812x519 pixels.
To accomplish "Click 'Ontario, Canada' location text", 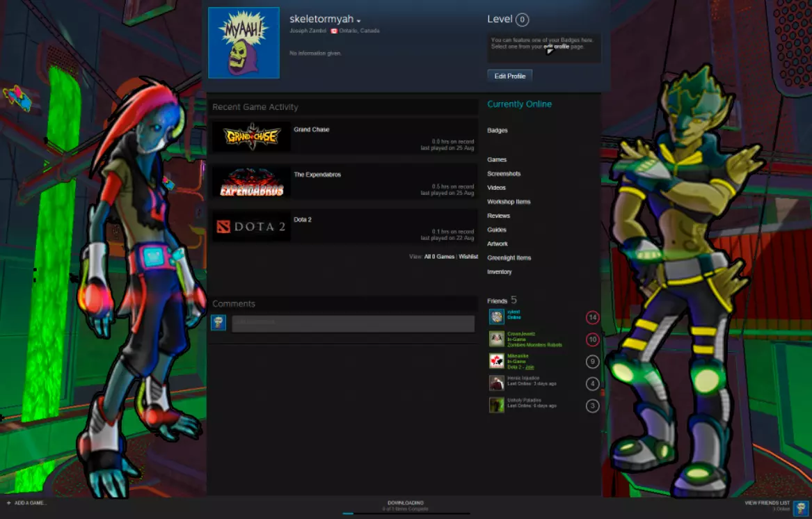I will (359, 31).
